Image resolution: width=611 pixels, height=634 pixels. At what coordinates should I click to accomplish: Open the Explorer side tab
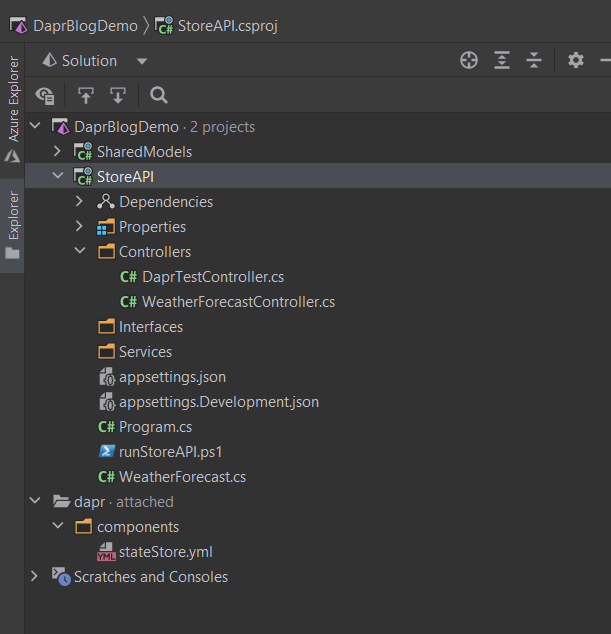pos(12,225)
